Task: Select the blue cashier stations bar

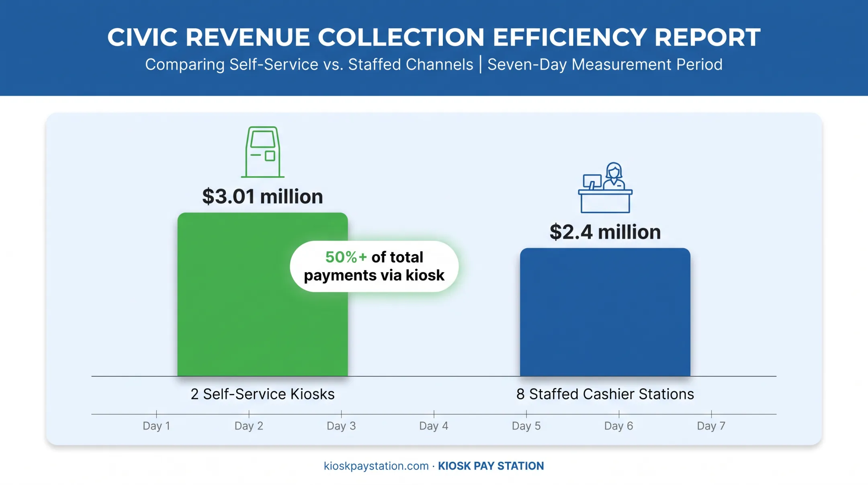Action: click(x=605, y=312)
